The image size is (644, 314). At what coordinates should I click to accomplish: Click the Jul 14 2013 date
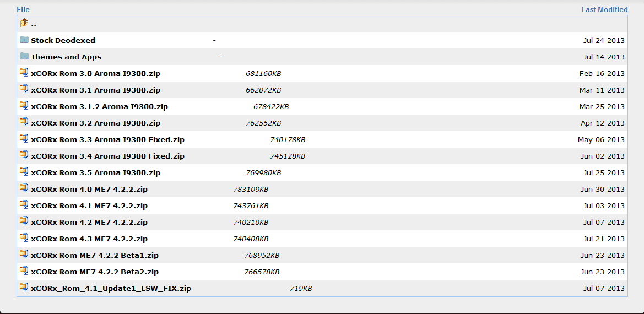(604, 57)
